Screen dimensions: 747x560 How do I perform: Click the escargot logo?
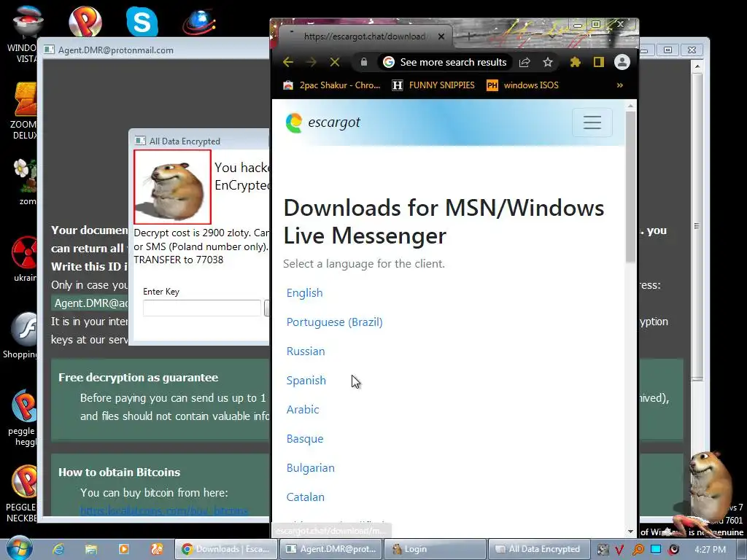[322, 122]
